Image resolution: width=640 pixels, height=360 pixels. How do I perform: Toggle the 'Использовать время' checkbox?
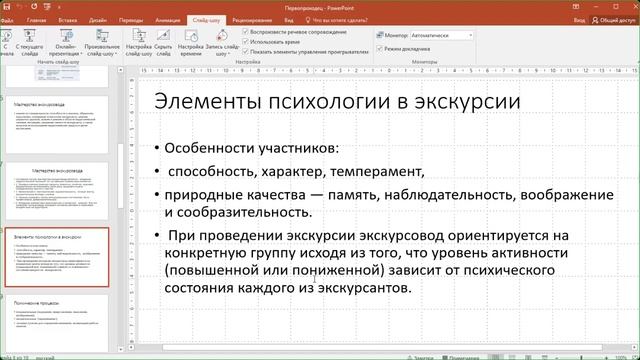click(245, 42)
